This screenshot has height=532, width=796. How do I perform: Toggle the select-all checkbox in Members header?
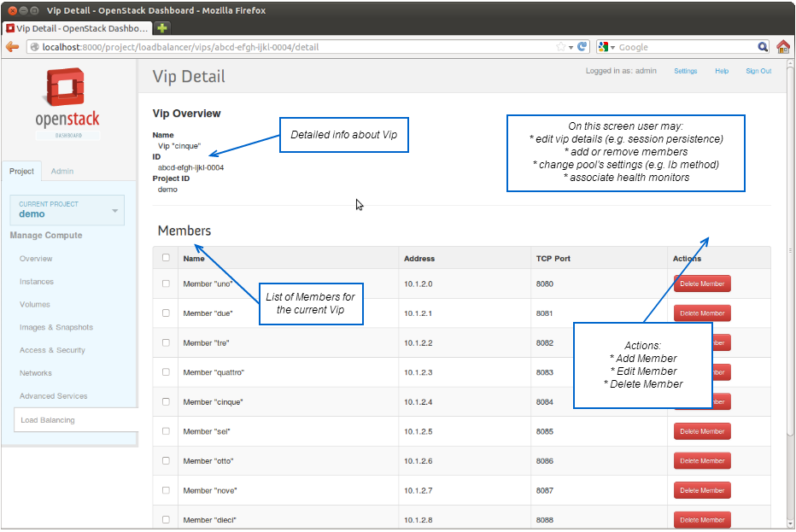pos(166,258)
